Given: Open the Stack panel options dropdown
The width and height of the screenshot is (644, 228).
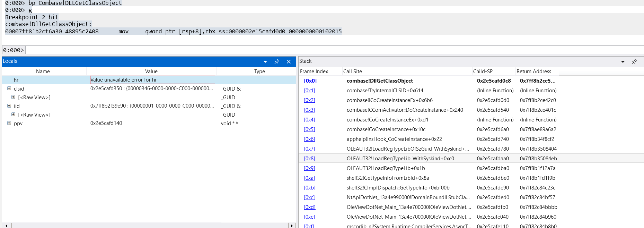Looking at the screenshot, I should click(x=623, y=62).
